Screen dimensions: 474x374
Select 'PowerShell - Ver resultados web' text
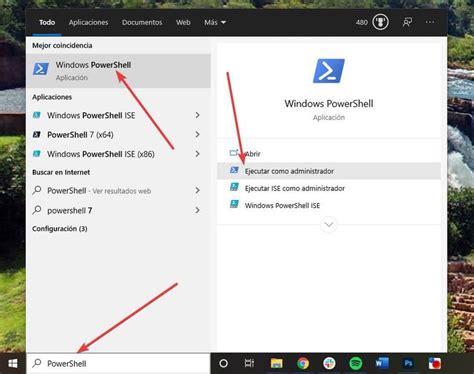(x=99, y=191)
